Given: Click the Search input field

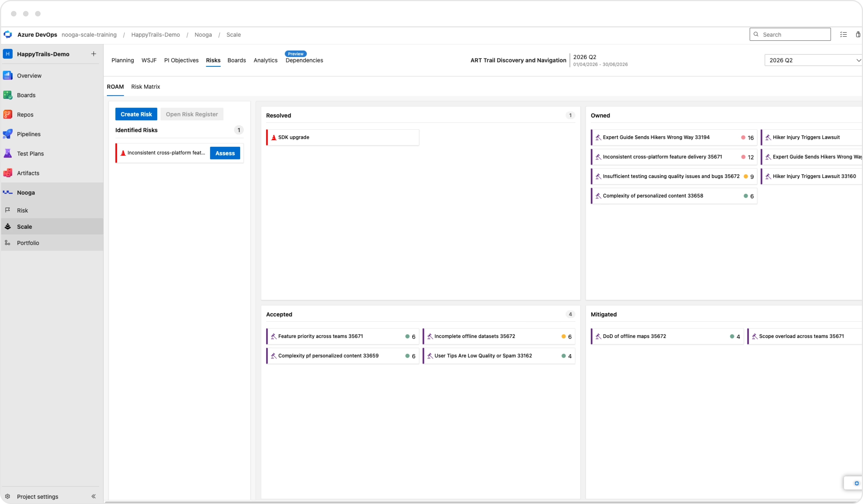Looking at the screenshot, I should point(790,35).
